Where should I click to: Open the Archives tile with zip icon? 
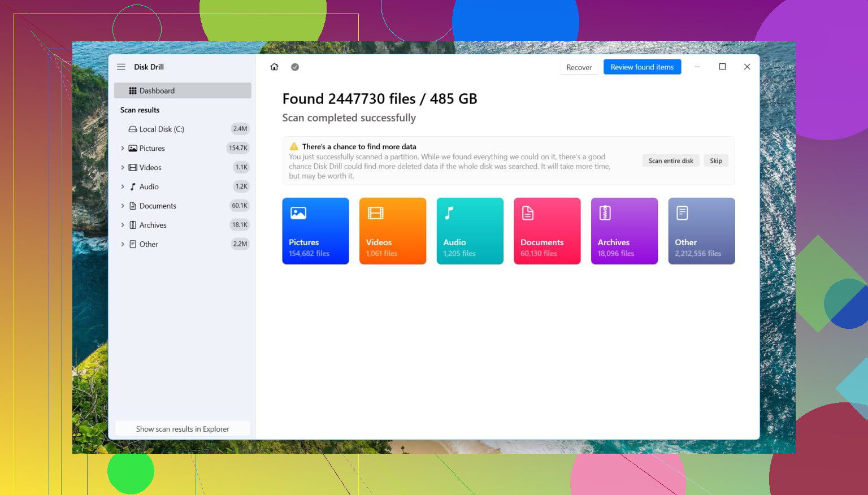624,231
